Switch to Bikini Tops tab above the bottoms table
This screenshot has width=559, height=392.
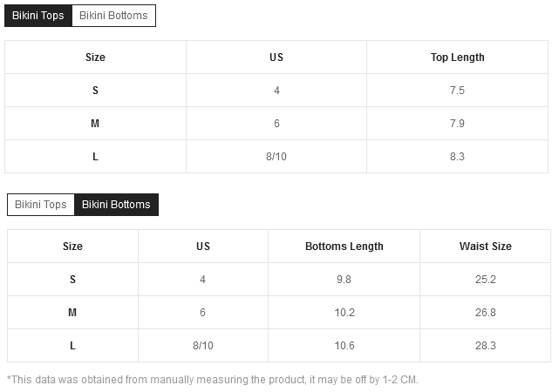coord(41,205)
